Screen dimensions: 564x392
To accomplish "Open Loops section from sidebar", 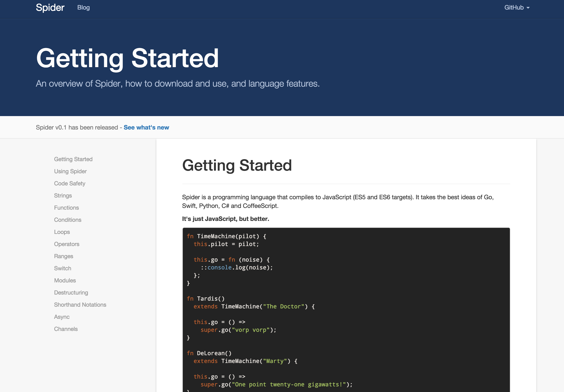I will pos(62,232).
